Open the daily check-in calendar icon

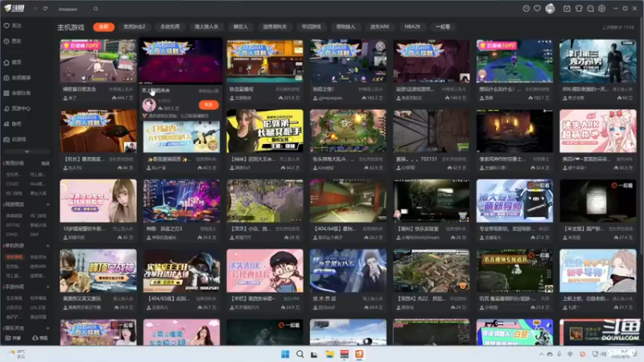(x=567, y=8)
